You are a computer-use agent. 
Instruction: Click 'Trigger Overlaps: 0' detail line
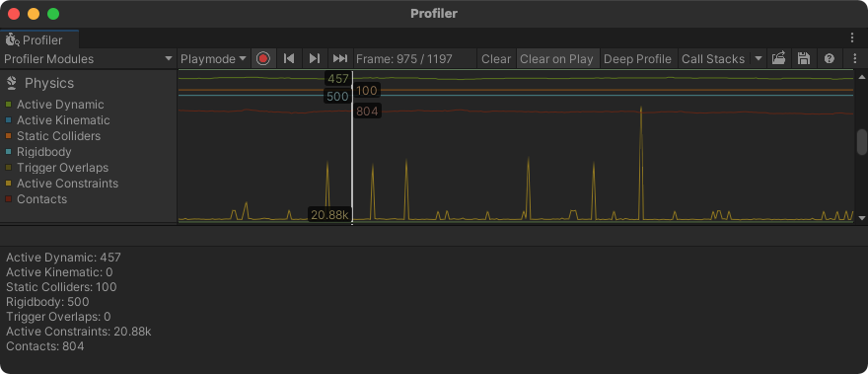[58, 317]
